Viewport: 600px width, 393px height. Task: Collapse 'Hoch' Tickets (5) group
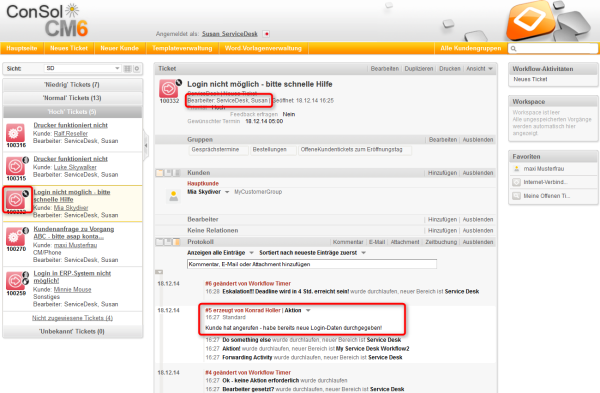tap(73, 112)
